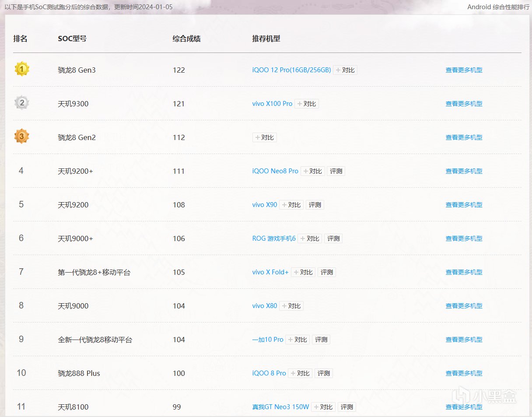Add vivo X100 Pro to 对比 compare

307,104
